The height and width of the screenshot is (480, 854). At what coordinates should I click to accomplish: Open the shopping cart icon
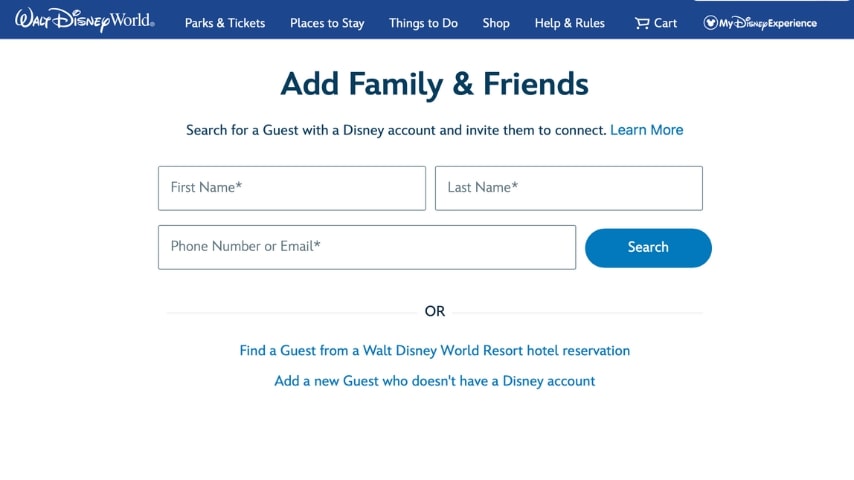point(642,23)
